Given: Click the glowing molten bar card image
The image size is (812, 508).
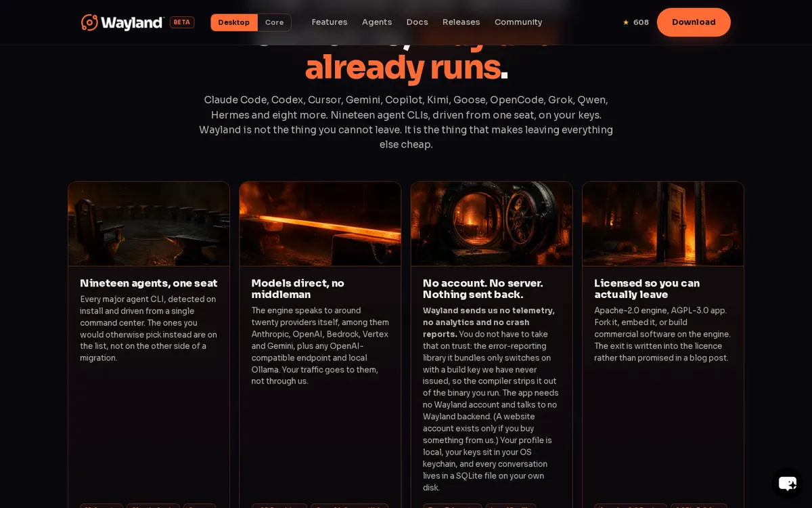Looking at the screenshot, I should (x=320, y=224).
